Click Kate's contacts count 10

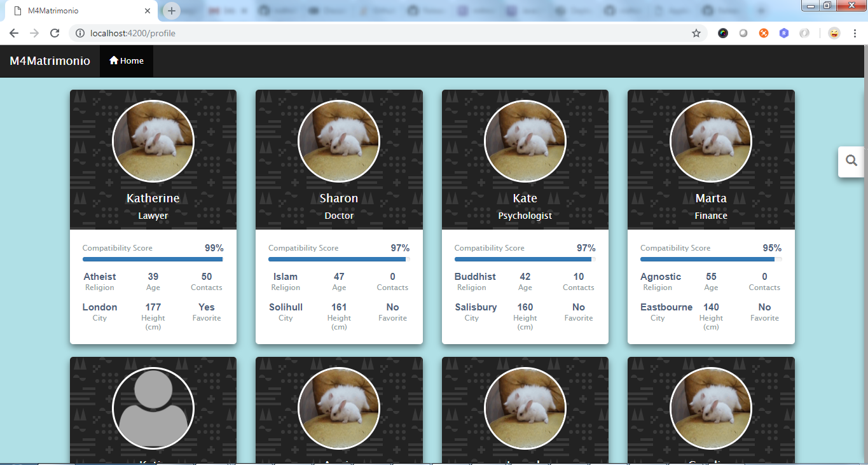[x=579, y=277]
